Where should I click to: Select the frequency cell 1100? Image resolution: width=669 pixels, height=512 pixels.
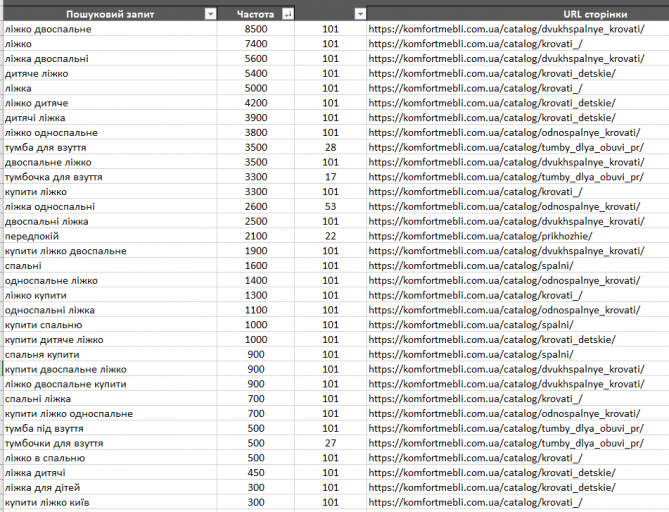[x=256, y=310]
